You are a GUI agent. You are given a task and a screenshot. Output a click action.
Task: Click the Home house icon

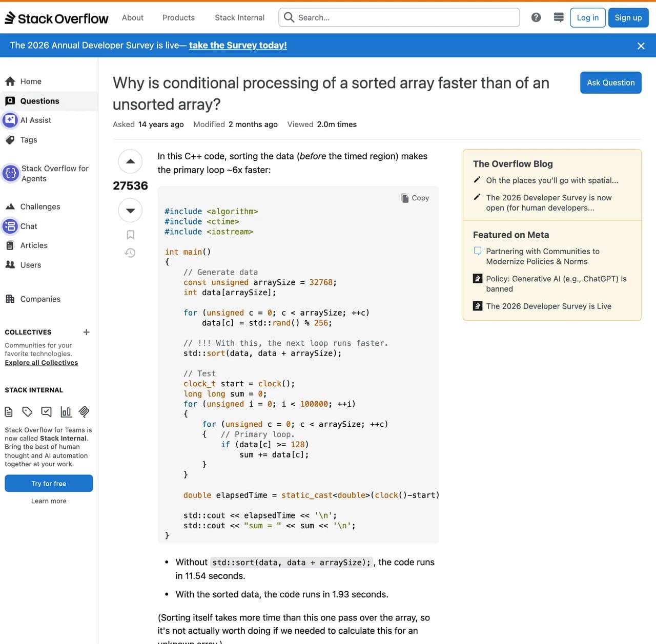[x=10, y=81]
